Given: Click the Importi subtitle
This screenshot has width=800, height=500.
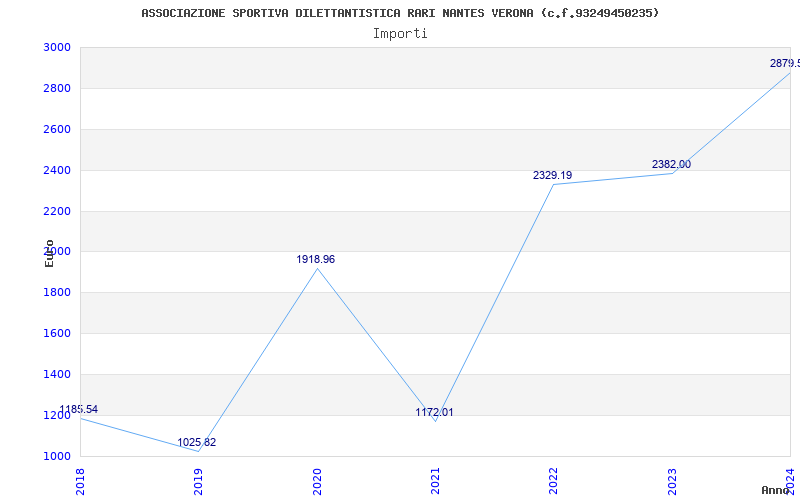Looking at the screenshot, I should point(400,34).
